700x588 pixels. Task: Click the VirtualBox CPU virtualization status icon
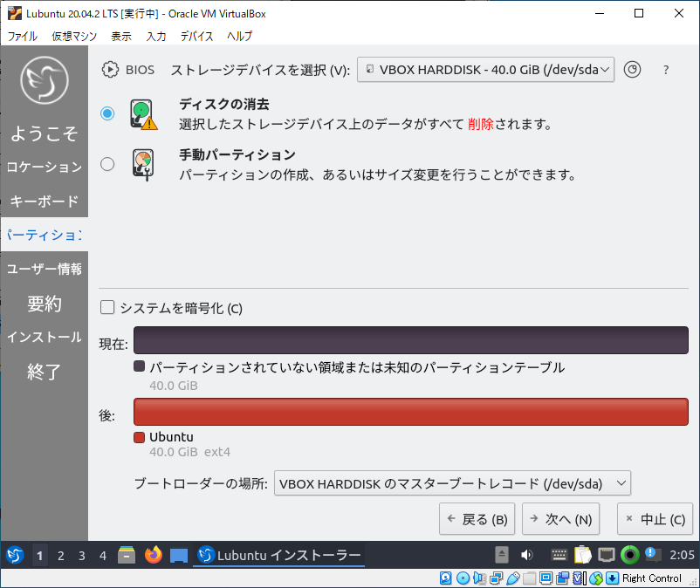(x=579, y=578)
